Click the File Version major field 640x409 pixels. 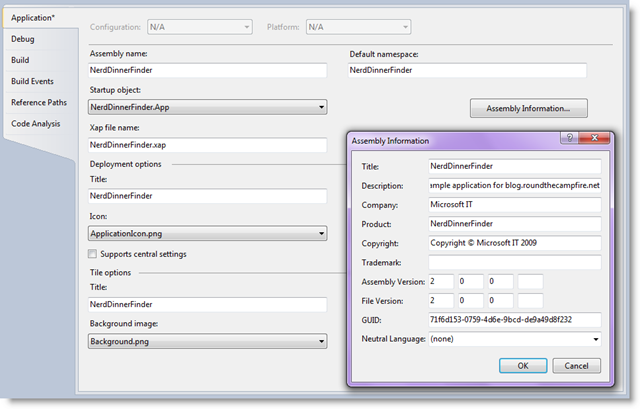point(441,300)
